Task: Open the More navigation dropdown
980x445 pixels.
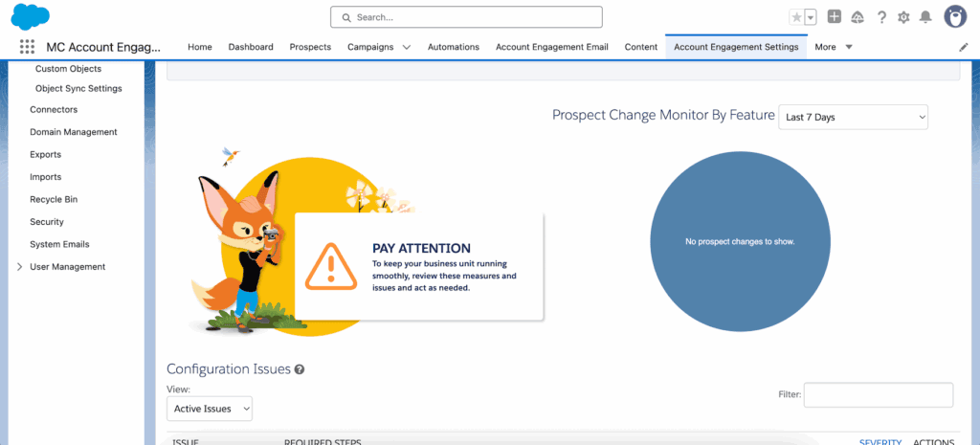Action: tap(834, 47)
